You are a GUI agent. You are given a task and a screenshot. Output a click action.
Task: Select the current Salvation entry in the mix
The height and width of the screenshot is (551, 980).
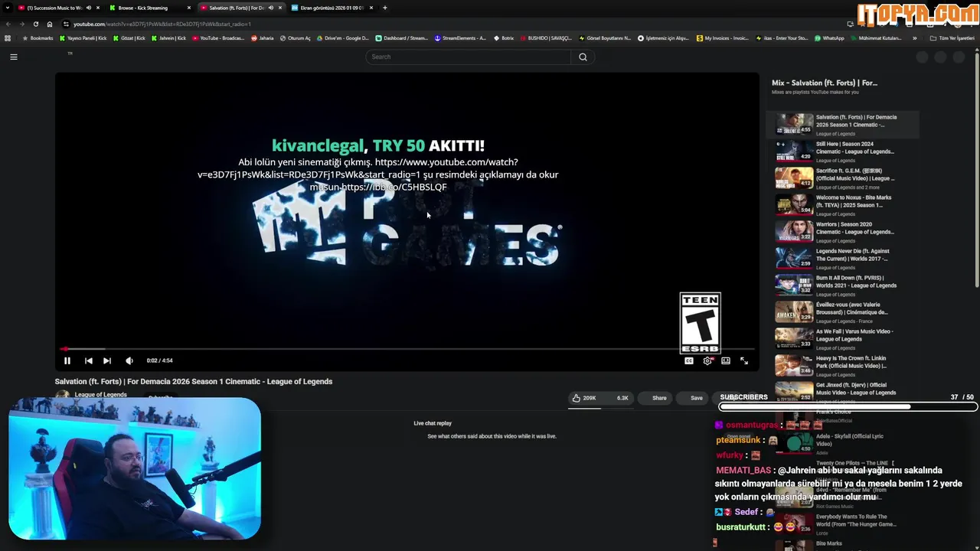click(x=842, y=125)
